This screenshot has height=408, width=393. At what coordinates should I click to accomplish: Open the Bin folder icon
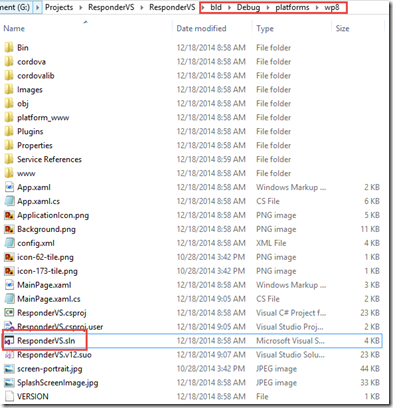tap(9, 48)
